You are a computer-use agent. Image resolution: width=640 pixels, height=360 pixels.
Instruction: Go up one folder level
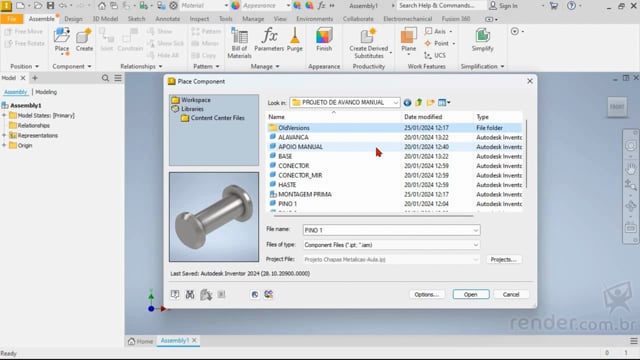click(x=418, y=102)
